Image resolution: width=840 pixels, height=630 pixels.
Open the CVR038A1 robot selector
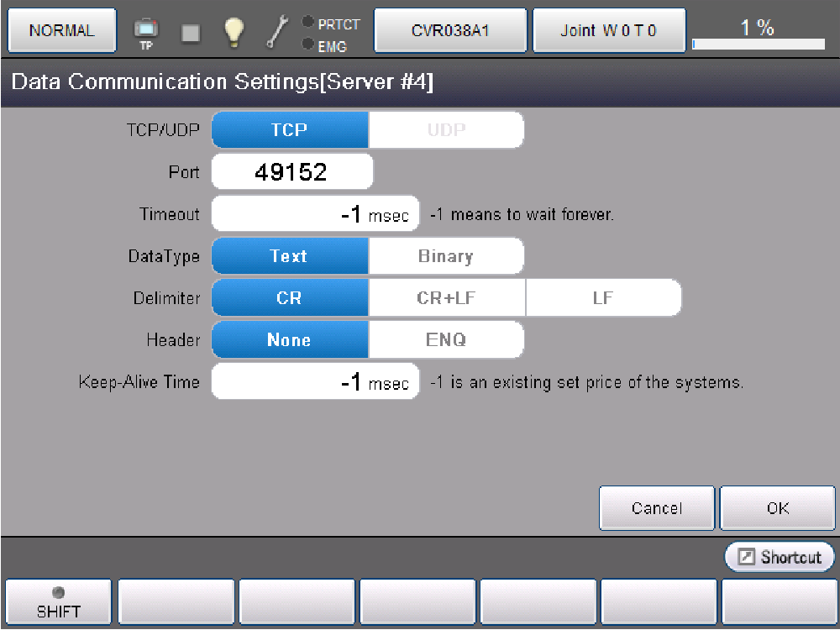tap(450, 31)
